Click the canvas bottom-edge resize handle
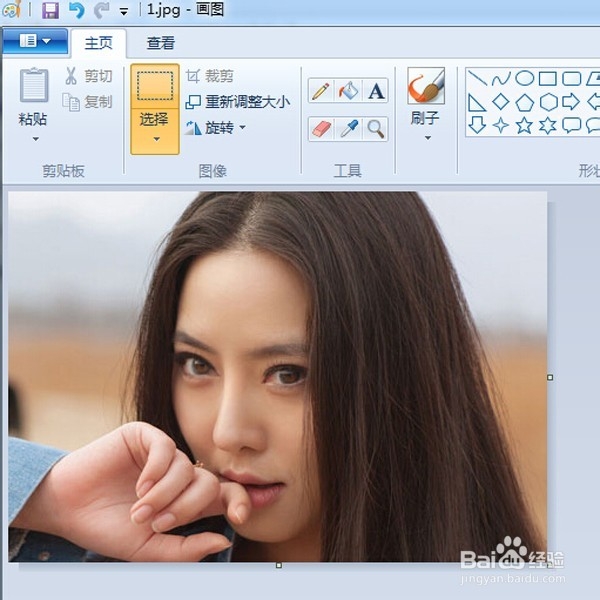Screen dimensions: 600x600 point(279,565)
